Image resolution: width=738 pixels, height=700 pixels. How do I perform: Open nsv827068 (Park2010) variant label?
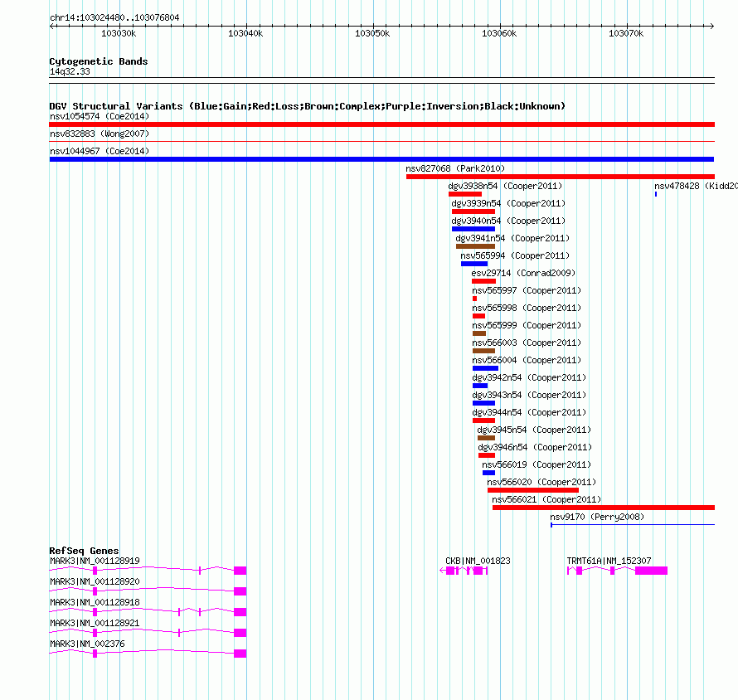click(x=455, y=168)
